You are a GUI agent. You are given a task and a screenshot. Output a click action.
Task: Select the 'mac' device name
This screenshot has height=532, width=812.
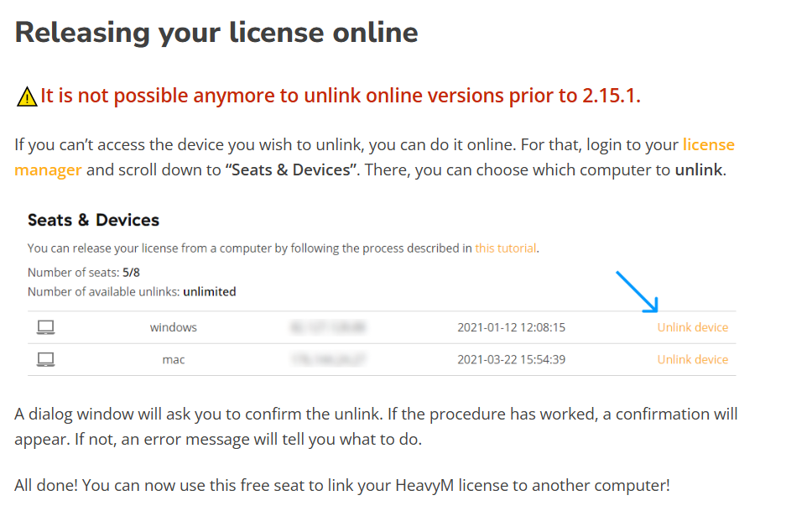(x=173, y=359)
